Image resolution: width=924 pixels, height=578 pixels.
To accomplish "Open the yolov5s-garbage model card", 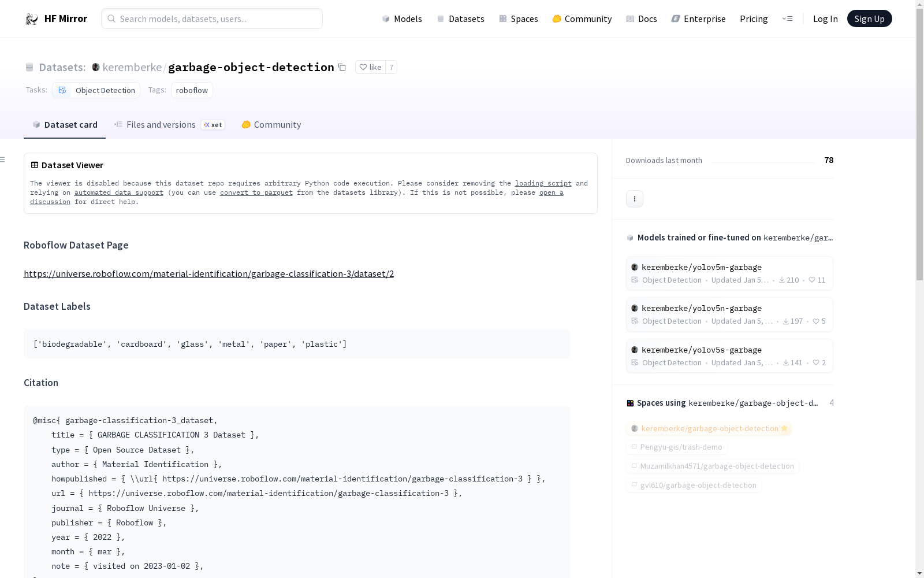I will 729,356.
